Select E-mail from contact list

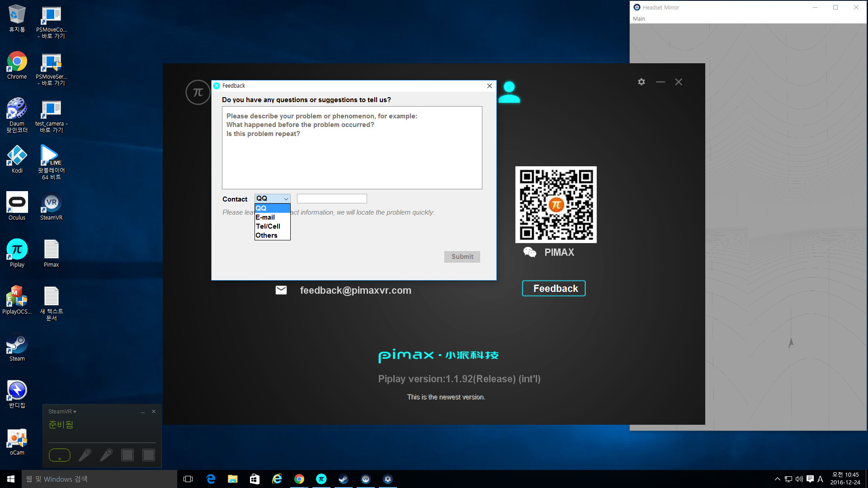point(272,217)
